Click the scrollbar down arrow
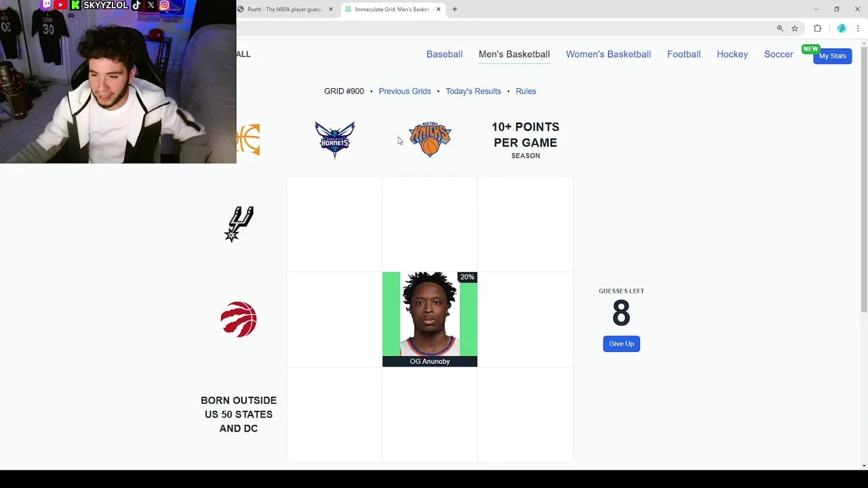This screenshot has height=488, width=868. [x=864, y=465]
